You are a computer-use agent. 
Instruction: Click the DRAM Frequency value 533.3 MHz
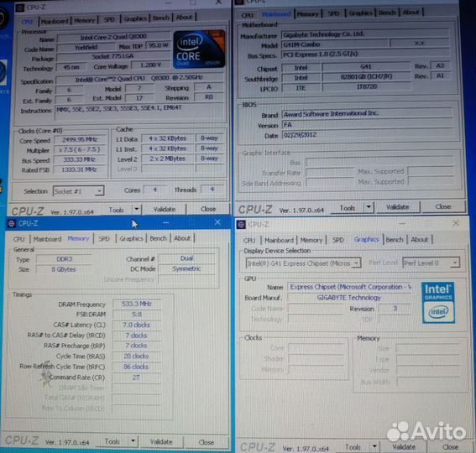[x=137, y=304]
